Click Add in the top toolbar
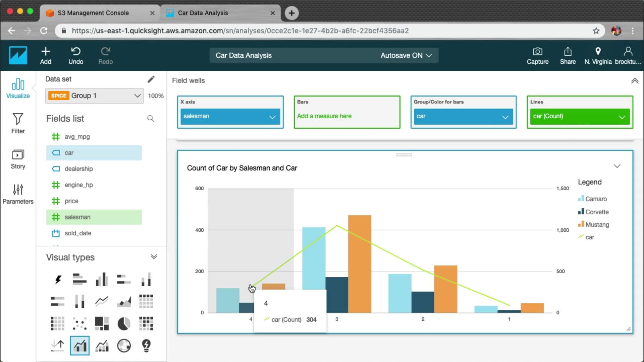 click(46, 56)
